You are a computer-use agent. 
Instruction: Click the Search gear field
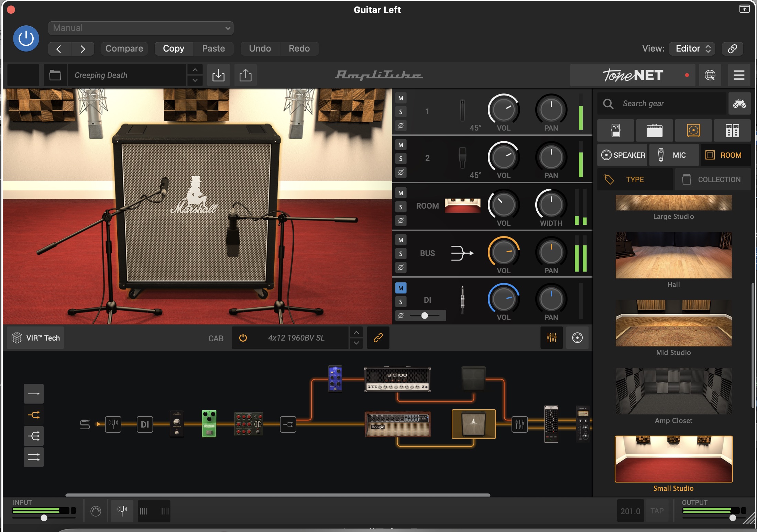pos(662,103)
